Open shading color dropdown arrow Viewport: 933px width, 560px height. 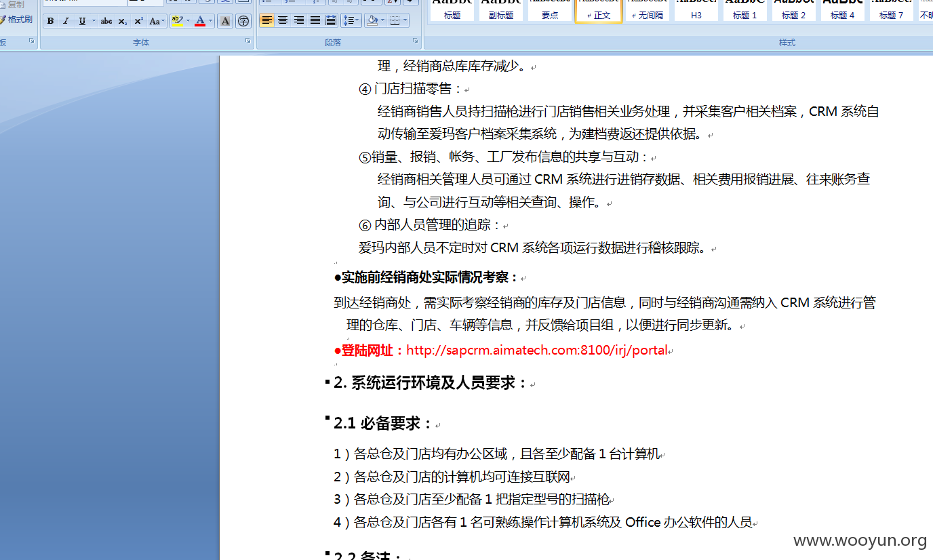382,20
